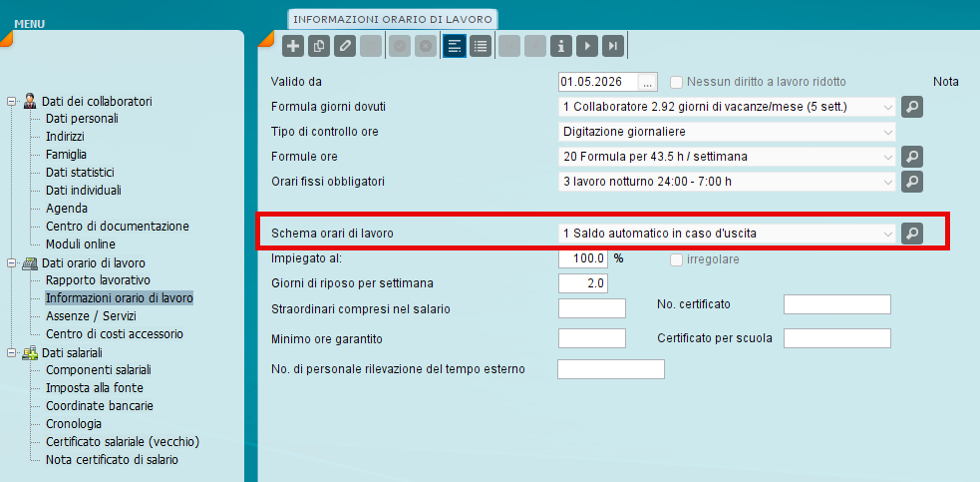Click the Certificato per scuola field
Image resolution: width=980 pixels, height=482 pixels.
[836, 338]
